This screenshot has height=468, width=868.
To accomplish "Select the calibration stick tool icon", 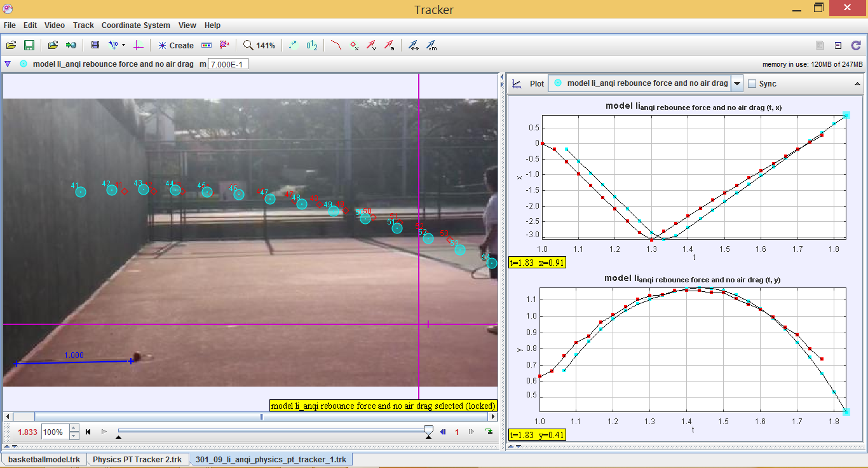I will pyautogui.click(x=113, y=45).
